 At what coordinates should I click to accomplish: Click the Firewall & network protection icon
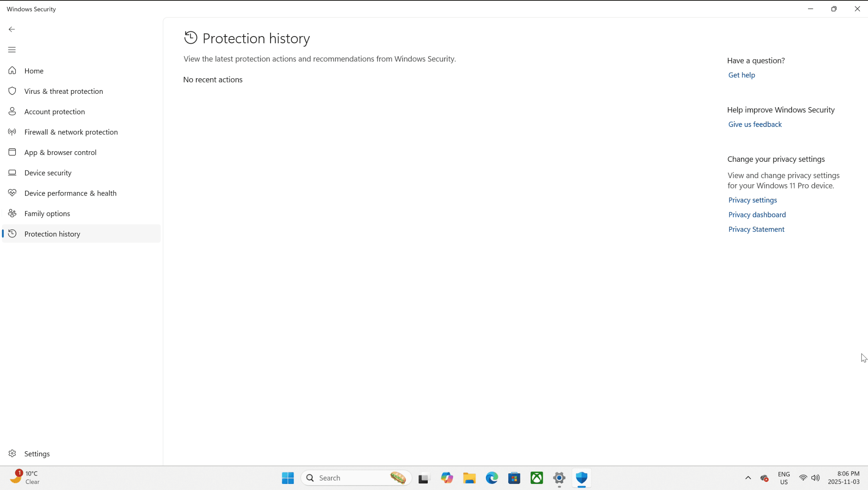12,132
